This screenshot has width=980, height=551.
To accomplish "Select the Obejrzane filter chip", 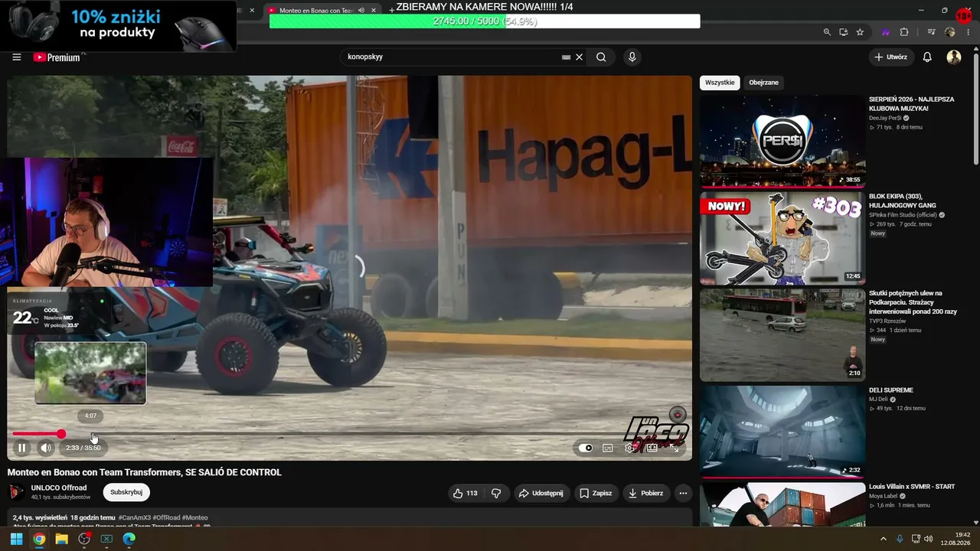I will click(x=763, y=83).
